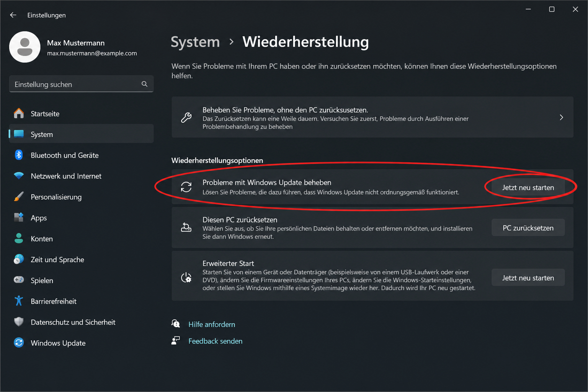Click the Wiederherstellung page heading
This screenshot has width=588, height=392.
tap(305, 42)
